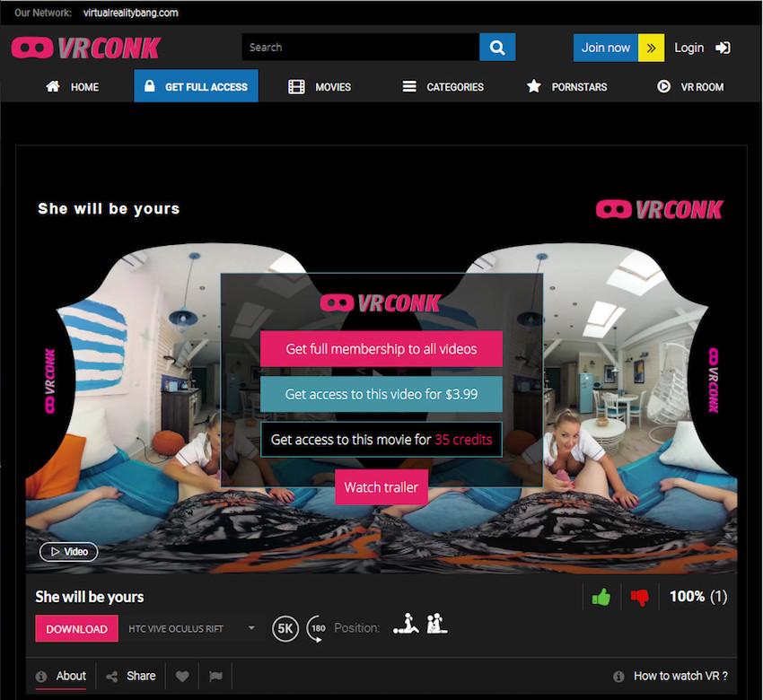
Task: Open the CATEGORIES menu
Action: point(443,86)
